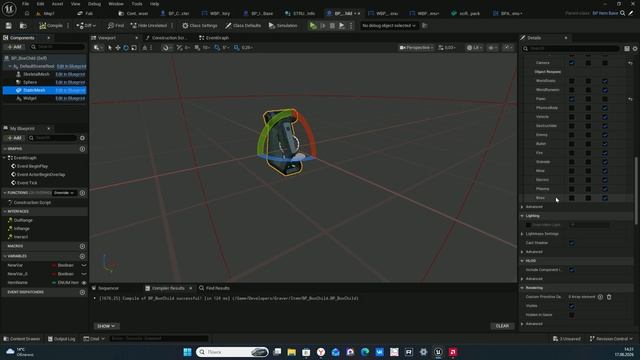This screenshot has height=360, width=640.
Task: Add a new macro with the MACROS plus icon
Action: click(x=82, y=246)
